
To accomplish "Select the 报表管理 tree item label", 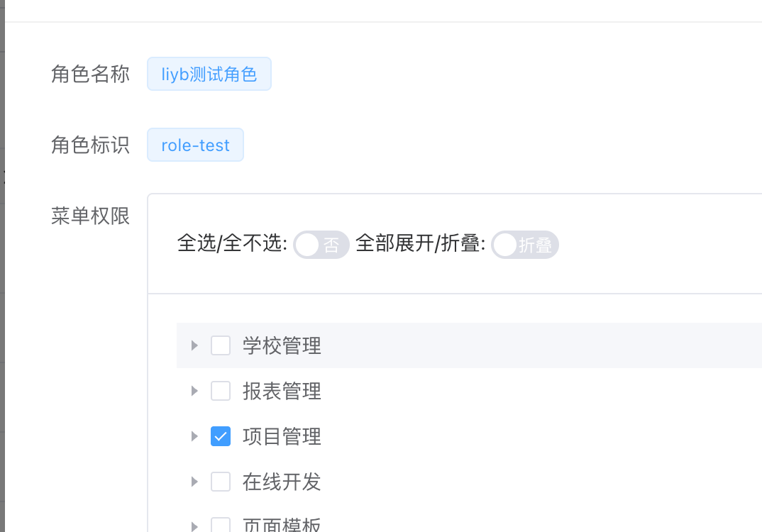I will coord(282,391).
